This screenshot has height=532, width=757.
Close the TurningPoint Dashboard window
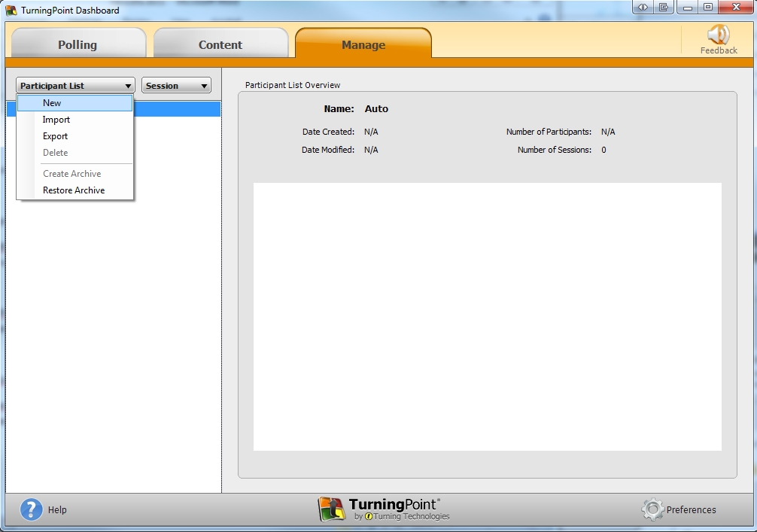point(736,8)
